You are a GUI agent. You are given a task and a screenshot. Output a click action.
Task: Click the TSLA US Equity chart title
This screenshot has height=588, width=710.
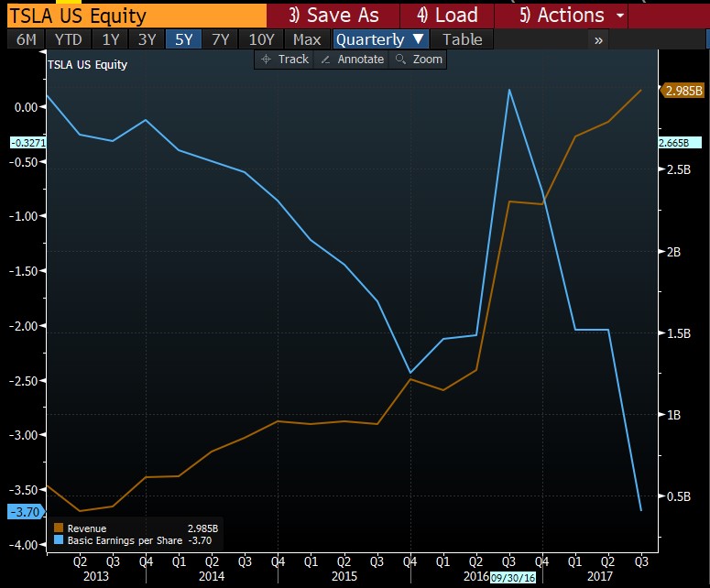(x=87, y=64)
